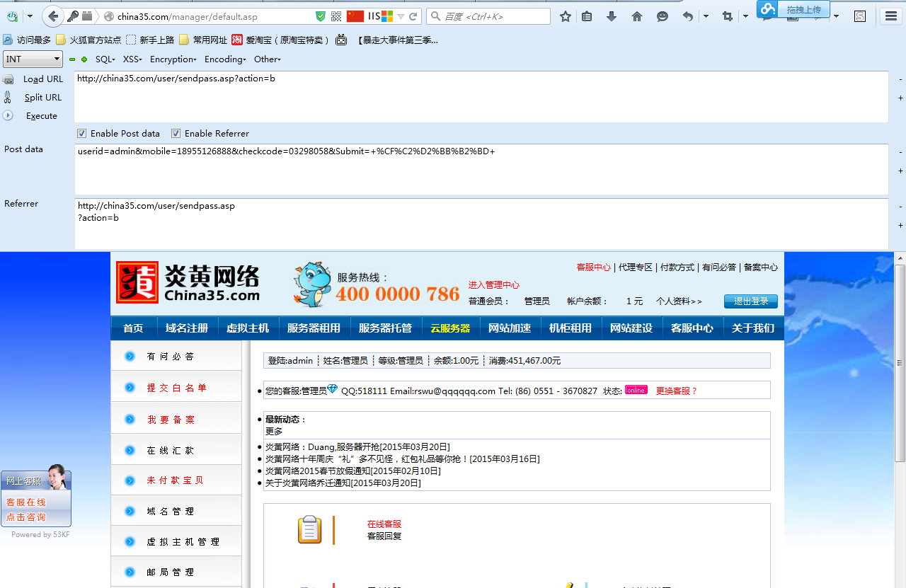This screenshot has height=588, width=906.
Task: Go back with the browser back arrow
Action: coord(53,16)
